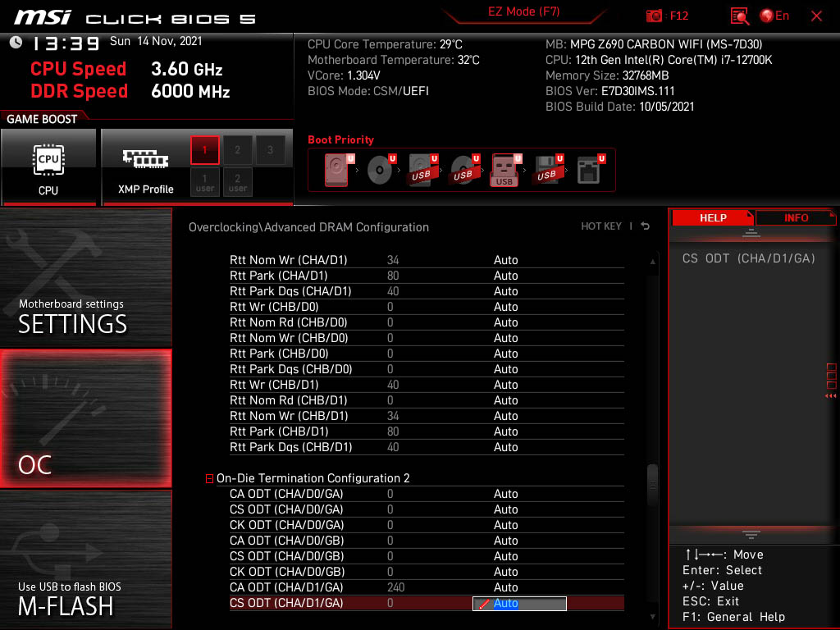Switch to the INFO tab

click(796, 217)
